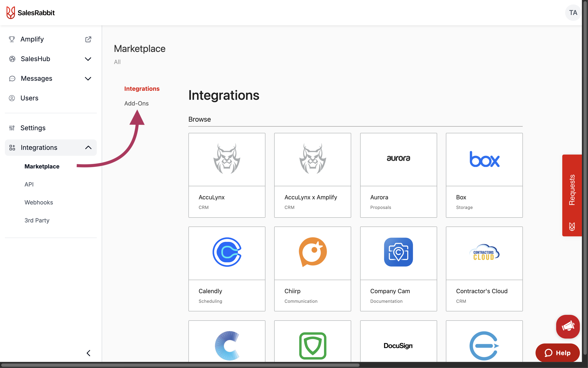
Task: Open the green shield logo tile
Action: pos(313,346)
